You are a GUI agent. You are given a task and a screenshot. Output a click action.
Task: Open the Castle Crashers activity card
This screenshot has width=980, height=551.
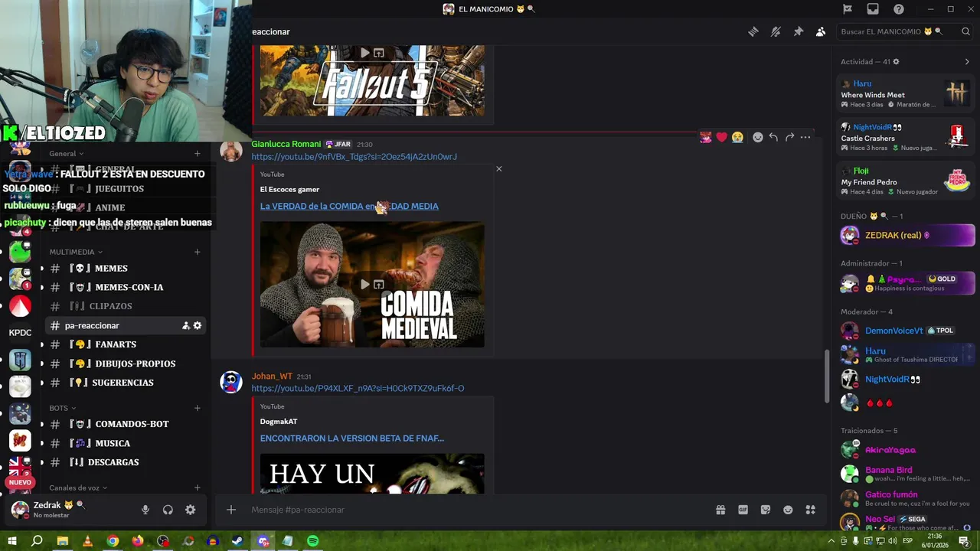(906, 137)
